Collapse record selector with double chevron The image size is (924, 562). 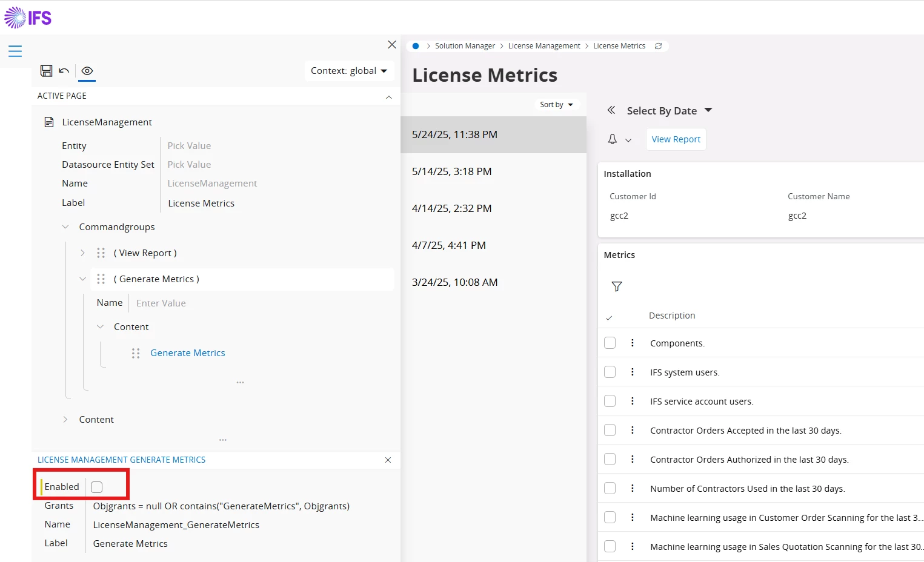(611, 110)
